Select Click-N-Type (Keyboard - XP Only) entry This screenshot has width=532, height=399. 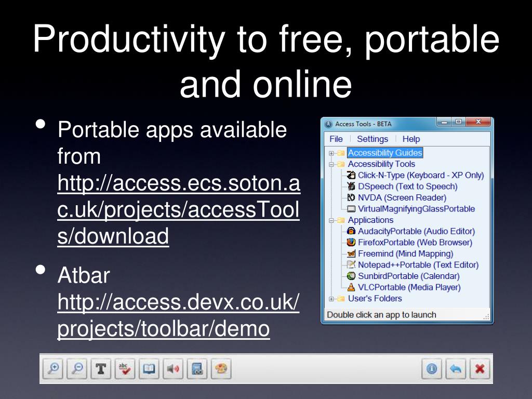coord(421,175)
